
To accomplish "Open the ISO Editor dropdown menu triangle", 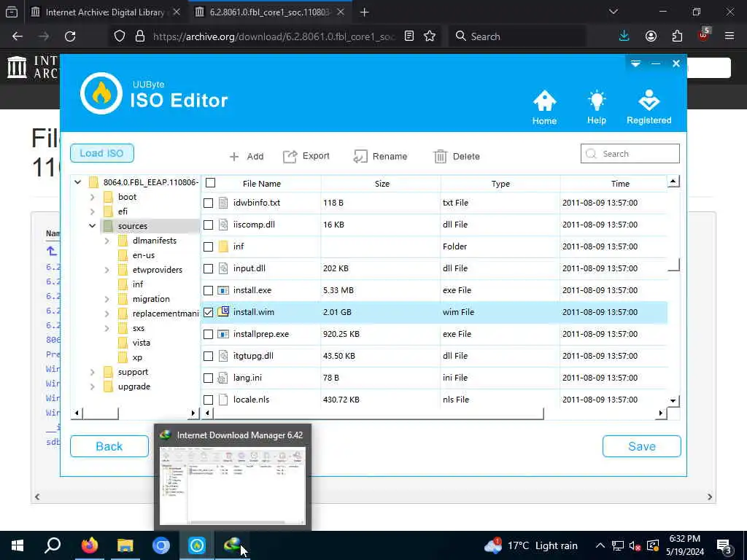I will coord(635,63).
